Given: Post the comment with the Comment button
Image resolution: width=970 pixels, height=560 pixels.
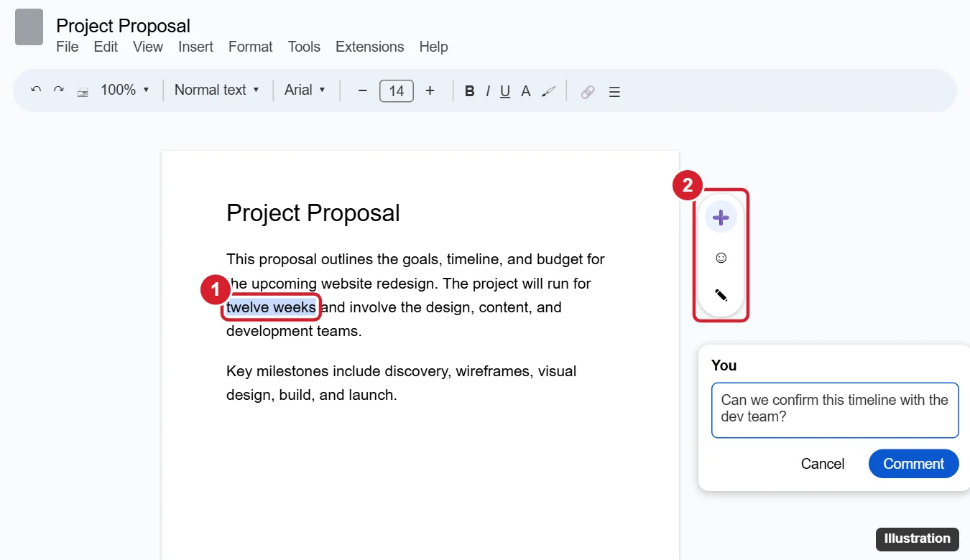Looking at the screenshot, I should (x=914, y=464).
